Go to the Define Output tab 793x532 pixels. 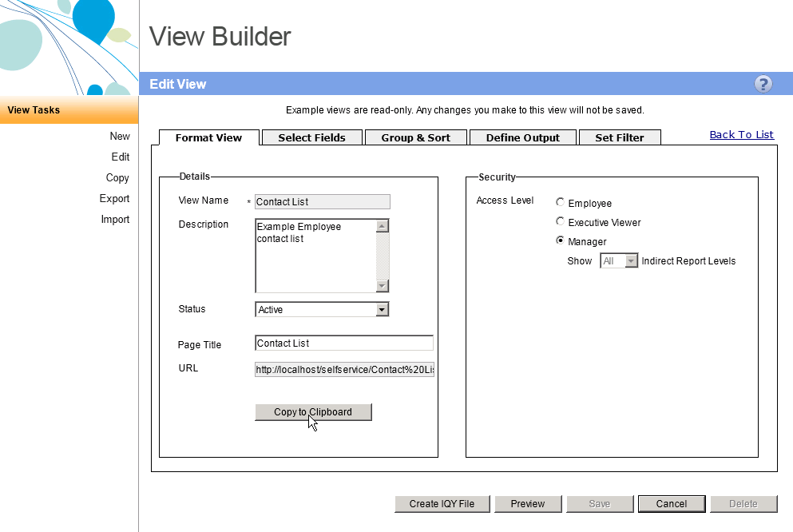point(523,137)
